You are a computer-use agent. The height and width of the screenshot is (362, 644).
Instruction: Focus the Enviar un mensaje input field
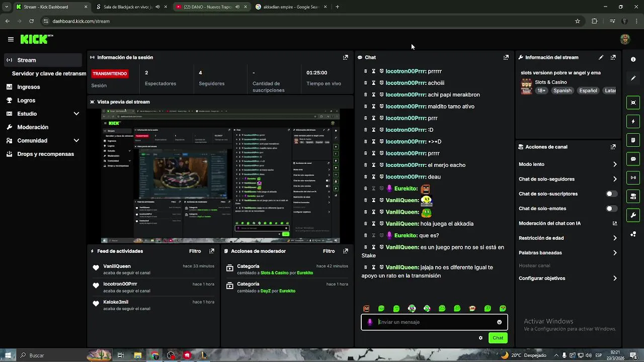(434, 322)
